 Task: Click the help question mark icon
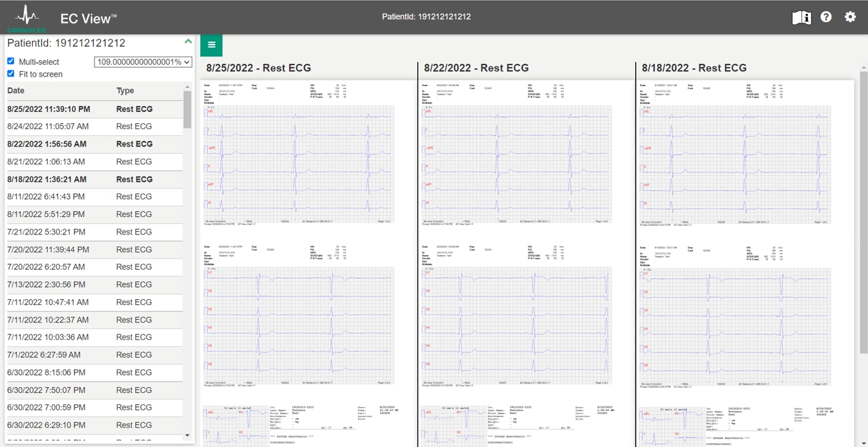[826, 17]
